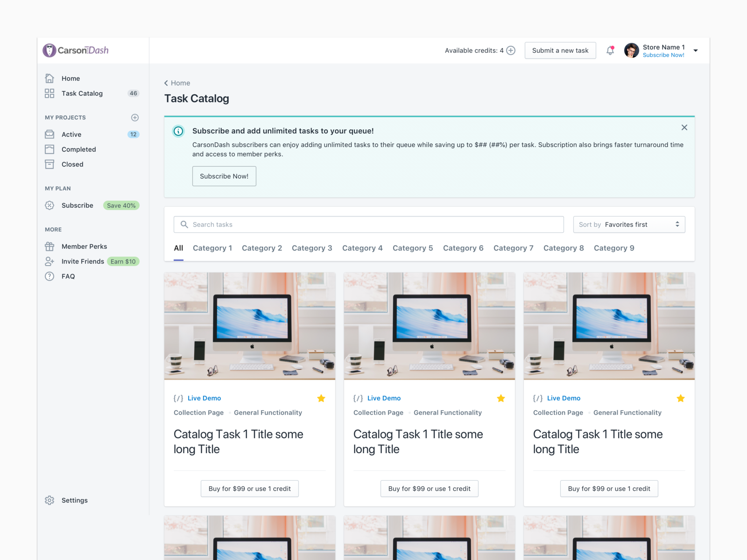The height and width of the screenshot is (560, 747).
Task: Open notifications via the bell icon
Action: pos(610,50)
